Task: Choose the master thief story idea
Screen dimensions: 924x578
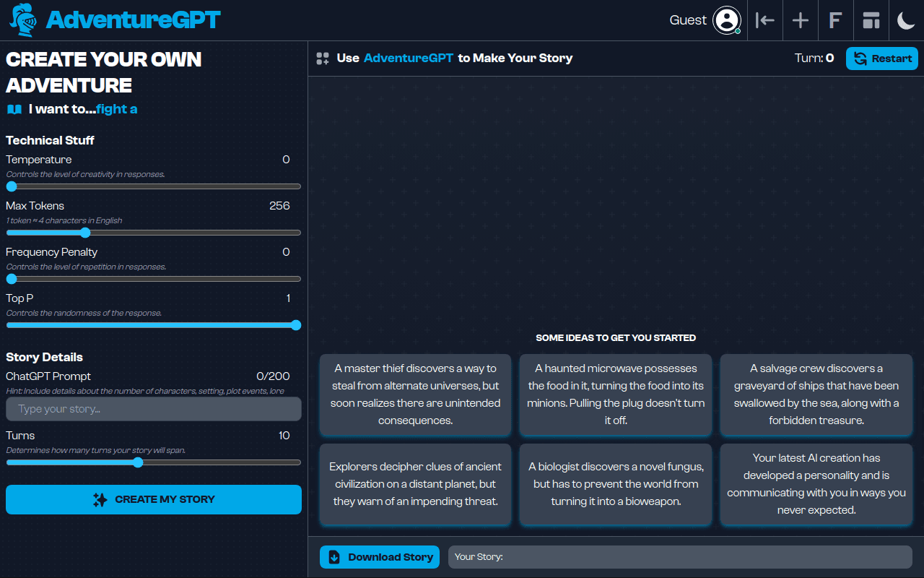Action: [x=415, y=394]
